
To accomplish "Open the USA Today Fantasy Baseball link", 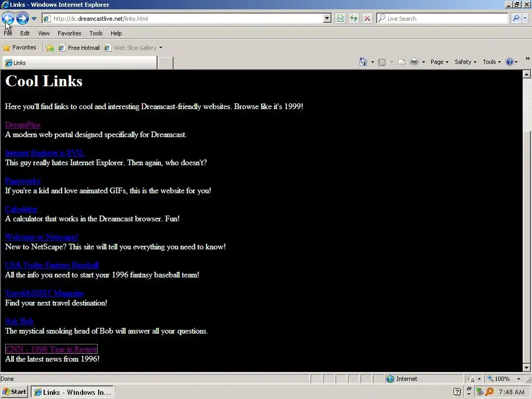I will [52, 265].
